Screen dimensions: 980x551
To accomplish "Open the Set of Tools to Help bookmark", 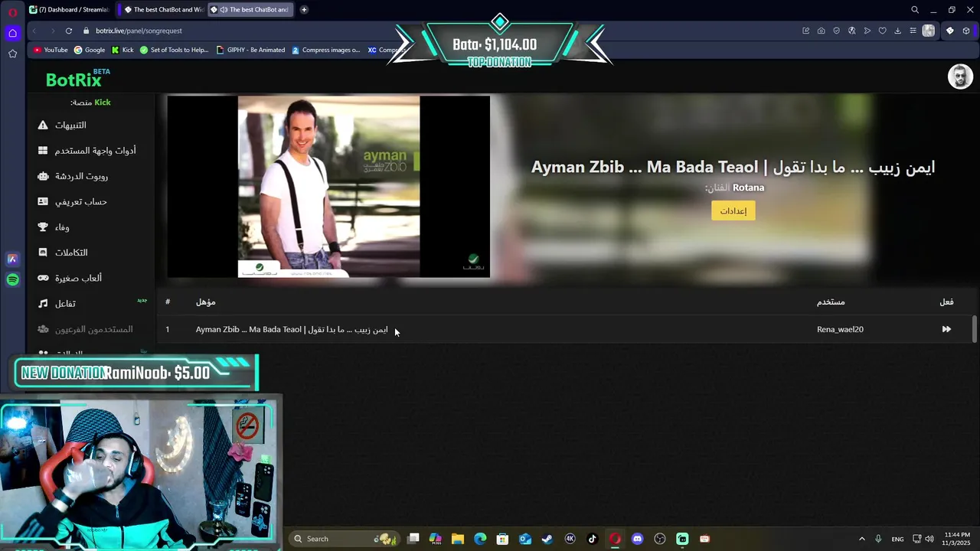I will (174, 50).
